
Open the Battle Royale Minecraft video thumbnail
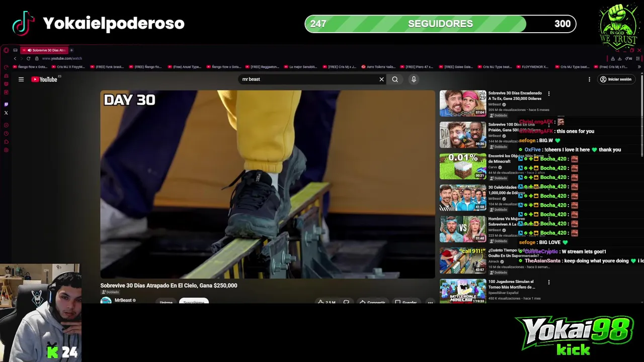click(463, 291)
